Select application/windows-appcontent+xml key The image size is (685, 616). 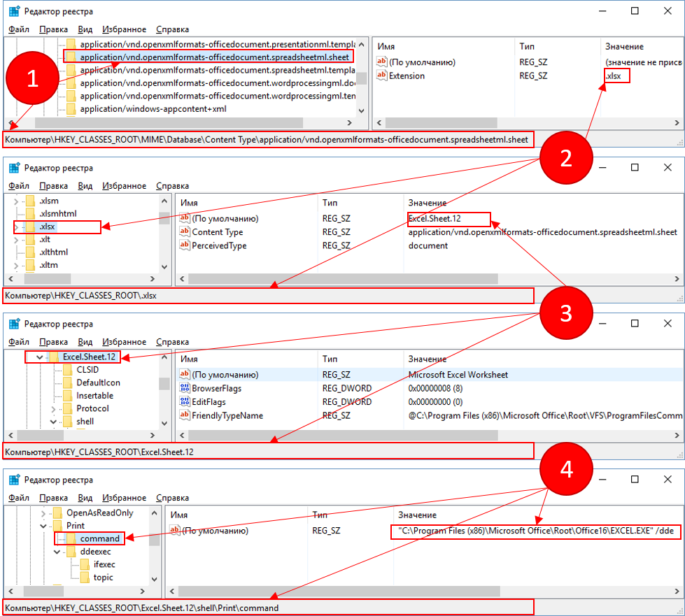tap(153, 109)
